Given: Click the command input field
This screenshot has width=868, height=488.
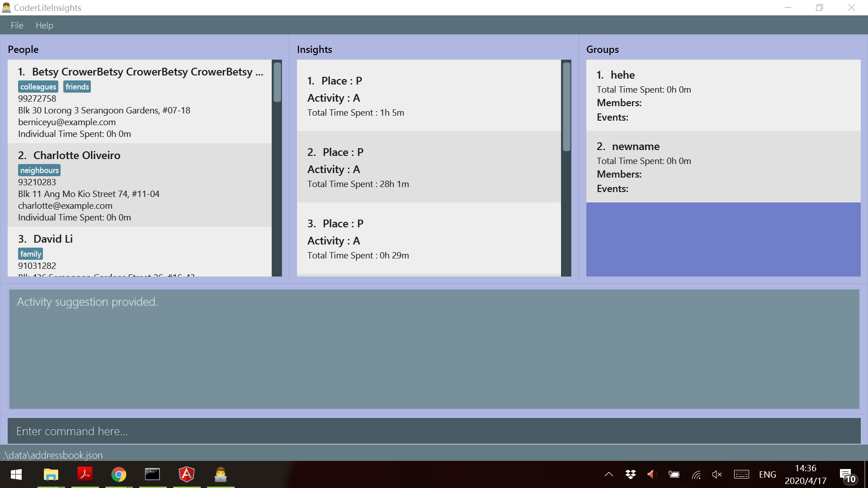Looking at the screenshot, I should click(x=434, y=431).
